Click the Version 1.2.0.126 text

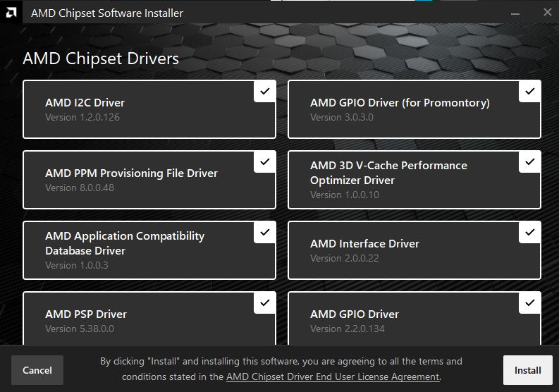click(82, 117)
